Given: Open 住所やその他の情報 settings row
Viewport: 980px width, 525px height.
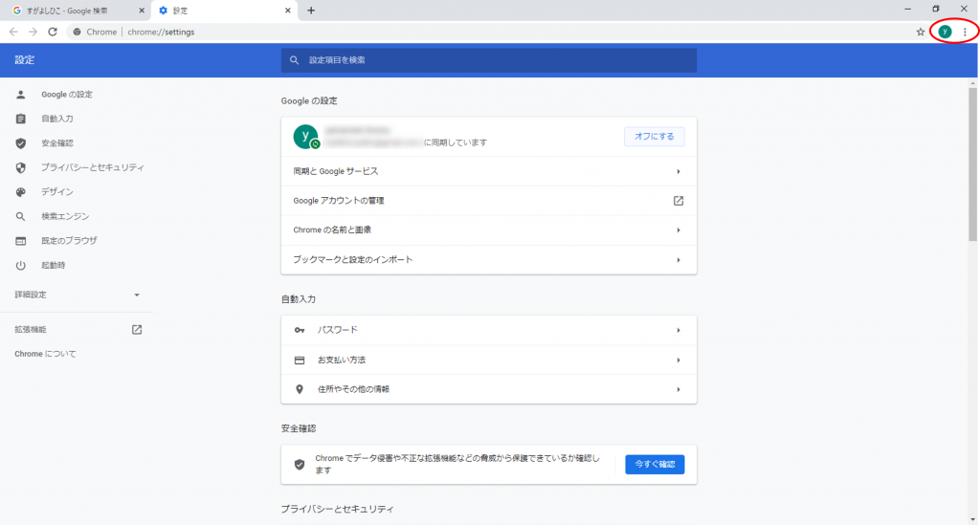Looking at the screenshot, I should 489,389.
